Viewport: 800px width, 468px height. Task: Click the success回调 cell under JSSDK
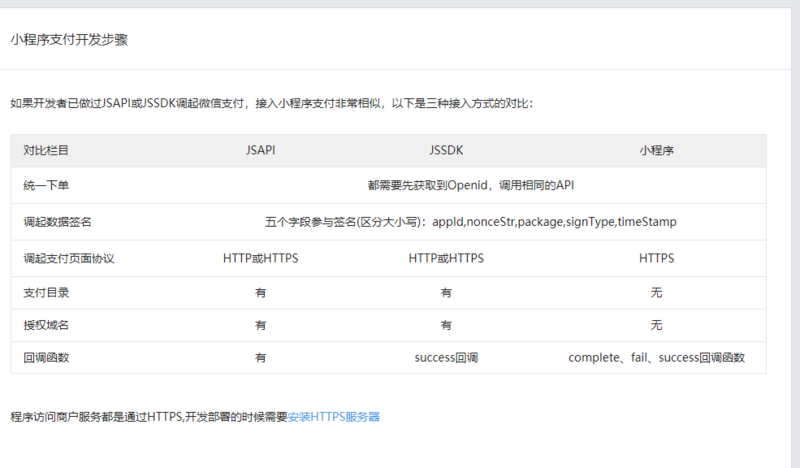(x=446, y=358)
